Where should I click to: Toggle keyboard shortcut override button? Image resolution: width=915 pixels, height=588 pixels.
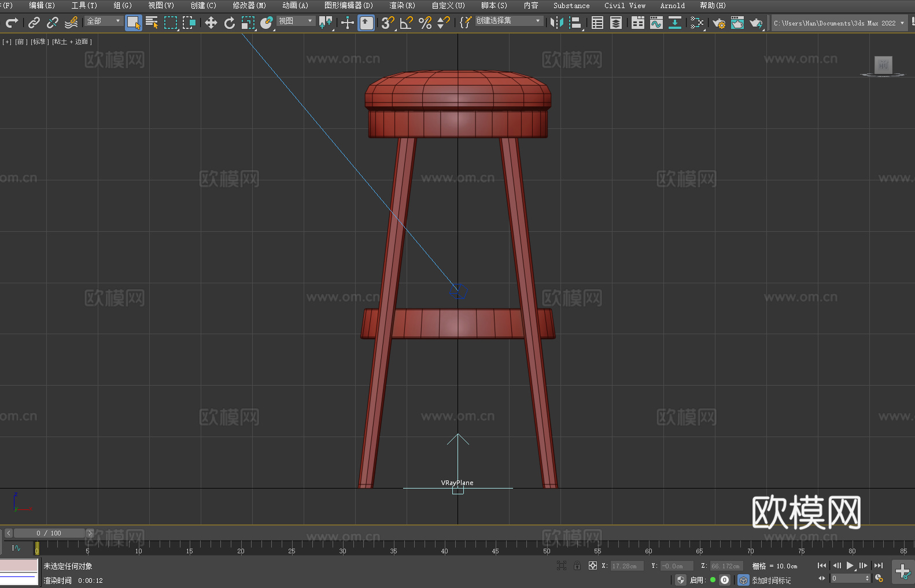coord(366,23)
